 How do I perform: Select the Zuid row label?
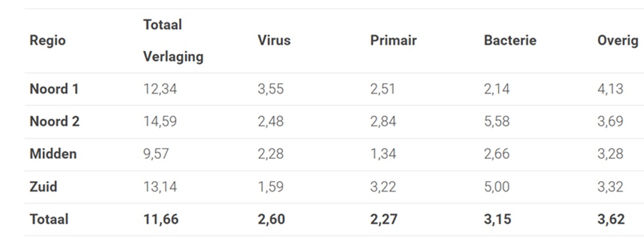point(43,187)
